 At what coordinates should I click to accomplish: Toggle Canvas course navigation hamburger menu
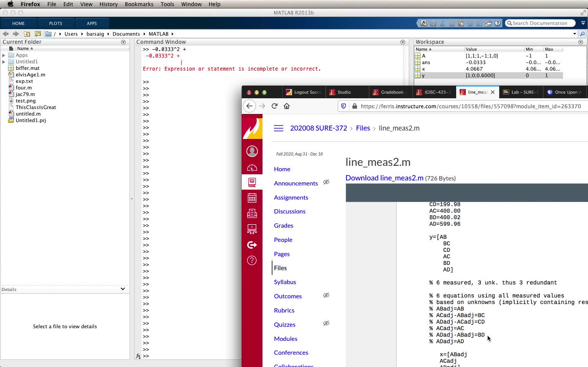[x=279, y=128]
